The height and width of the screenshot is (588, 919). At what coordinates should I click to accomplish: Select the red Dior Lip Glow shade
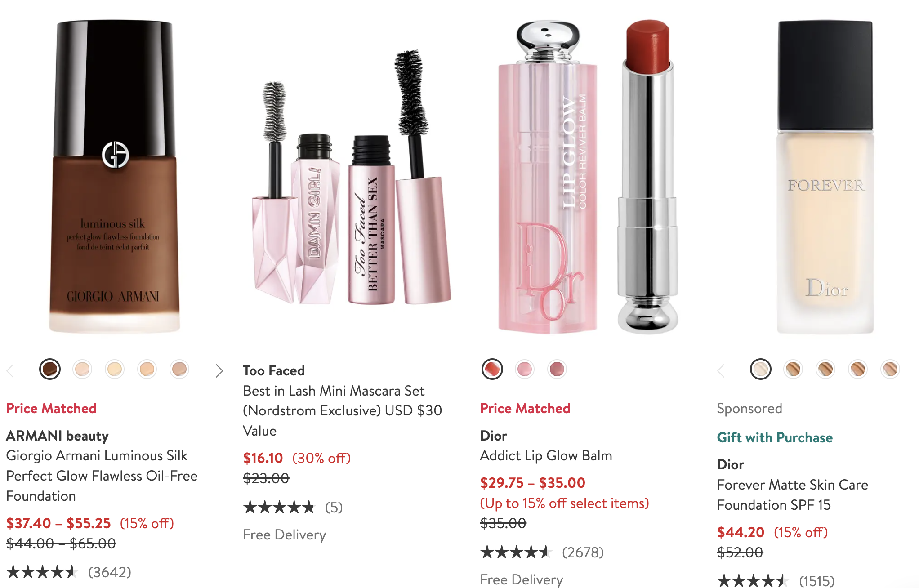(x=492, y=370)
